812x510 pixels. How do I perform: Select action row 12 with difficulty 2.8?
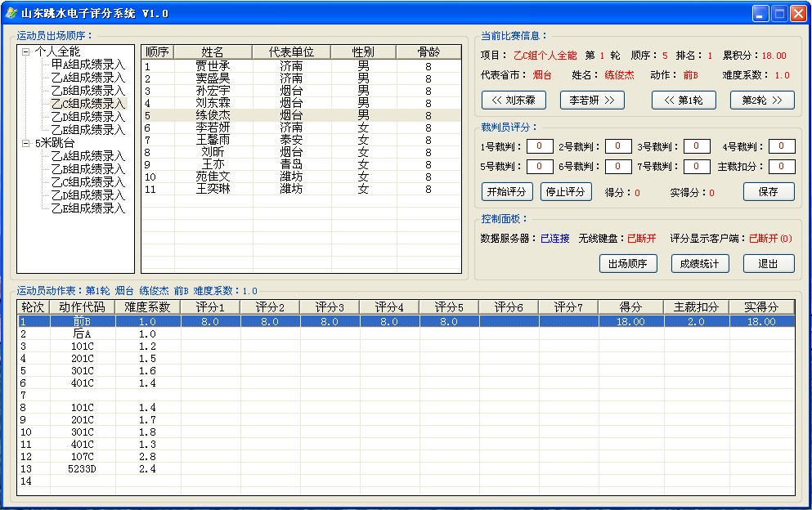point(406,457)
